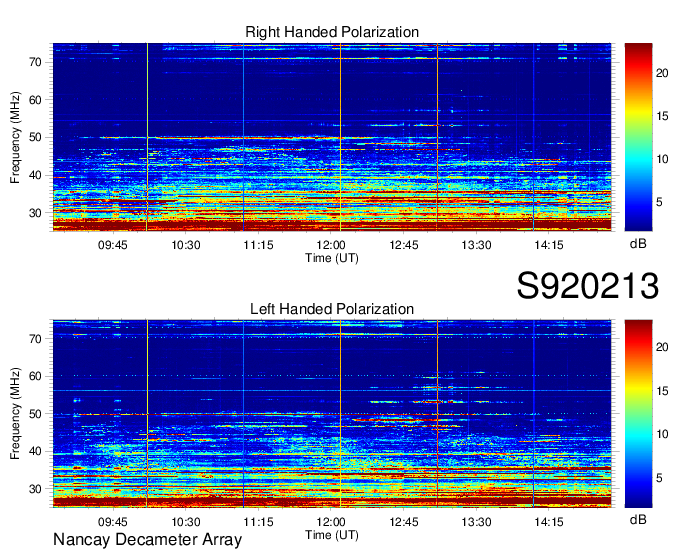The height and width of the screenshot is (552, 680).
Task: Click the 15 dB label on the right-handed color bar
Action: (662, 116)
